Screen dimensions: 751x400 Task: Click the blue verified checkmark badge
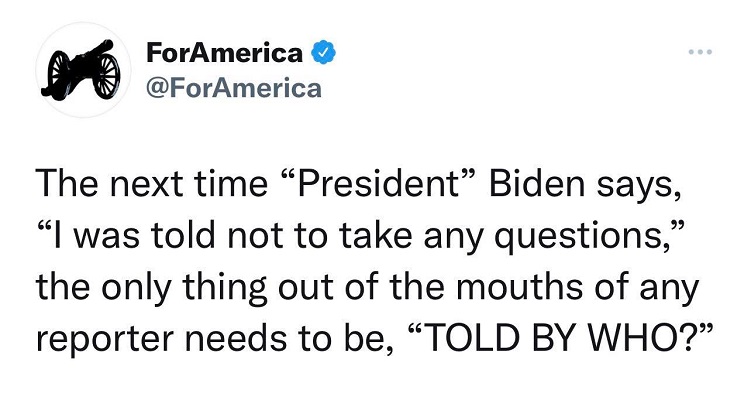[324, 51]
